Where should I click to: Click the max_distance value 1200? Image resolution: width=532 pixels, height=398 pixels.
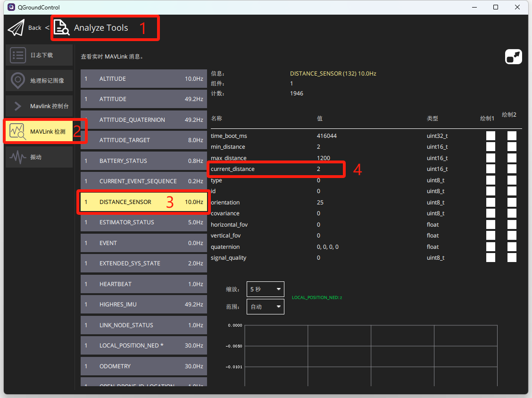pos(324,158)
